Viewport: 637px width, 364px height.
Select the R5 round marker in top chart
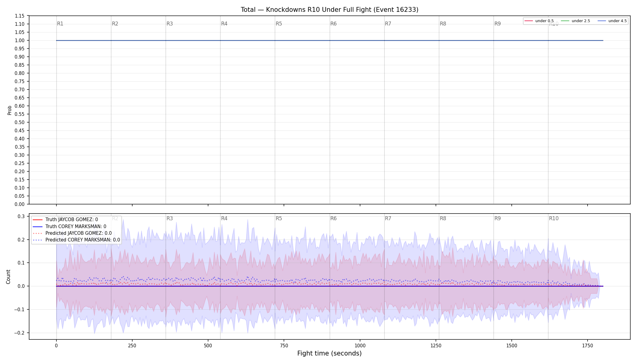click(279, 24)
